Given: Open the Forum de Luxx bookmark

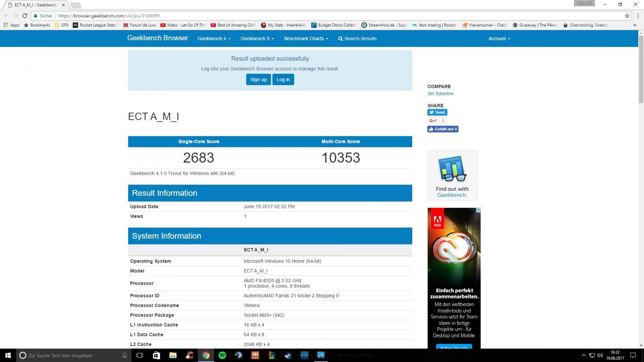Looking at the screenshot, I should [140, 25].
